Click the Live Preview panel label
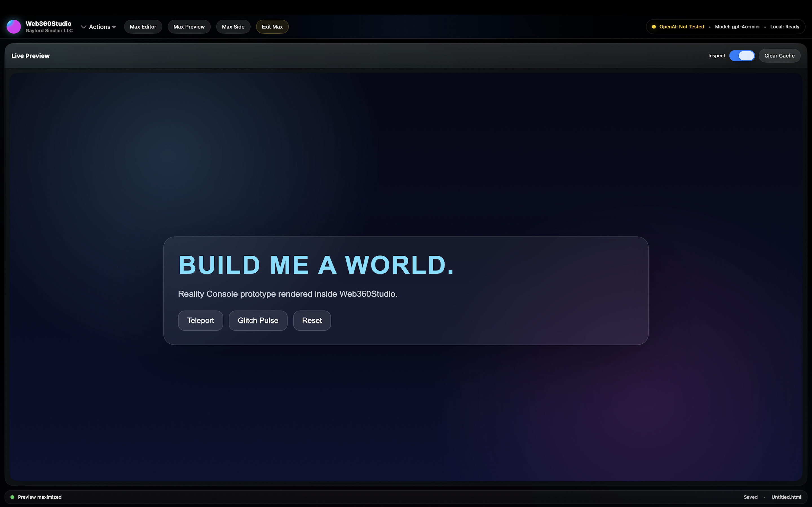This screenshot has height=507, width=812. (30, 56)
